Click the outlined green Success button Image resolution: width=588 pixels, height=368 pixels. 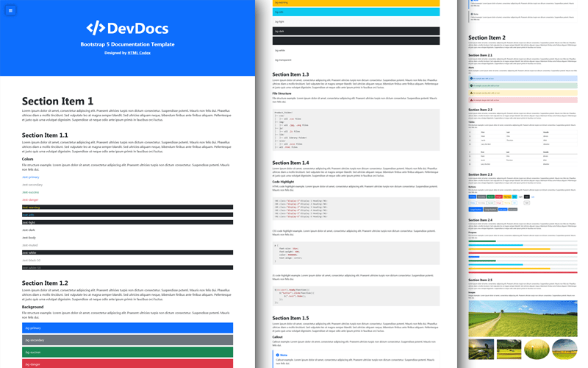click(x=490, y=203)
